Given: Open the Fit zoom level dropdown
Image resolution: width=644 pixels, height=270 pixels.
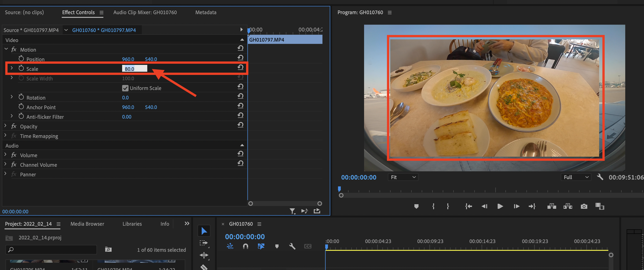Looking at the screenshot, I should click(403, 177).
